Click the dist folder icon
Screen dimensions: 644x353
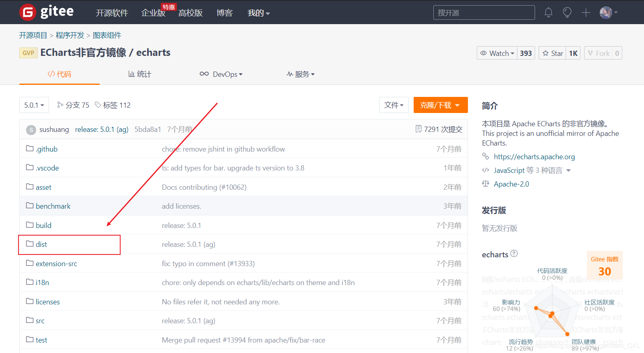click(30, 244)
